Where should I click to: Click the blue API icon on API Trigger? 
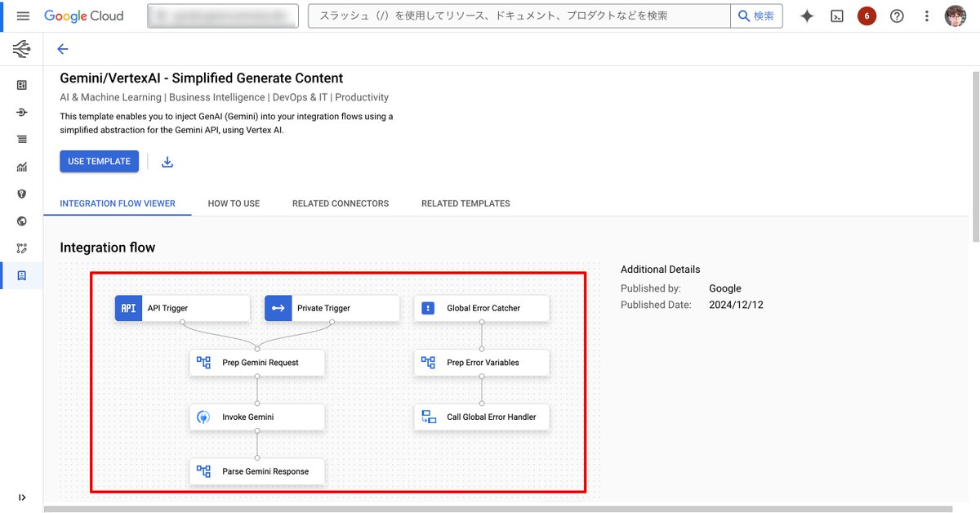pyautogui.click(x=128, y=308)
